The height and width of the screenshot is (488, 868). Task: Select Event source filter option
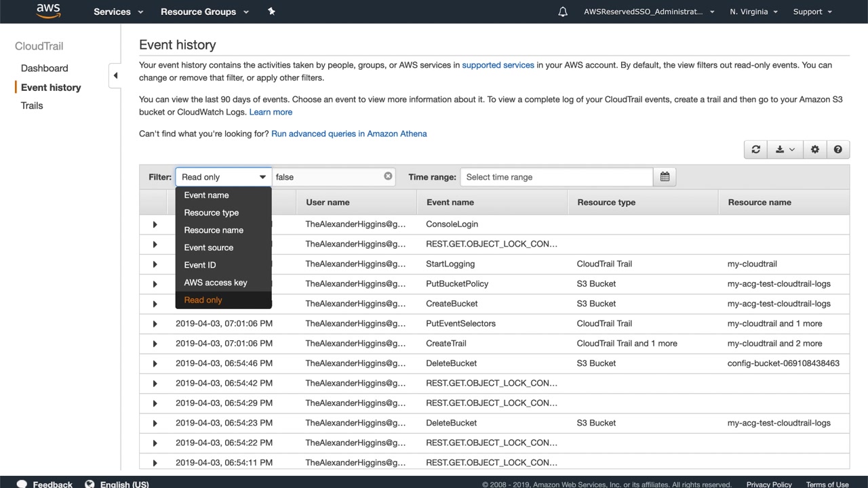pyautogui.click(x=209, y=247)
